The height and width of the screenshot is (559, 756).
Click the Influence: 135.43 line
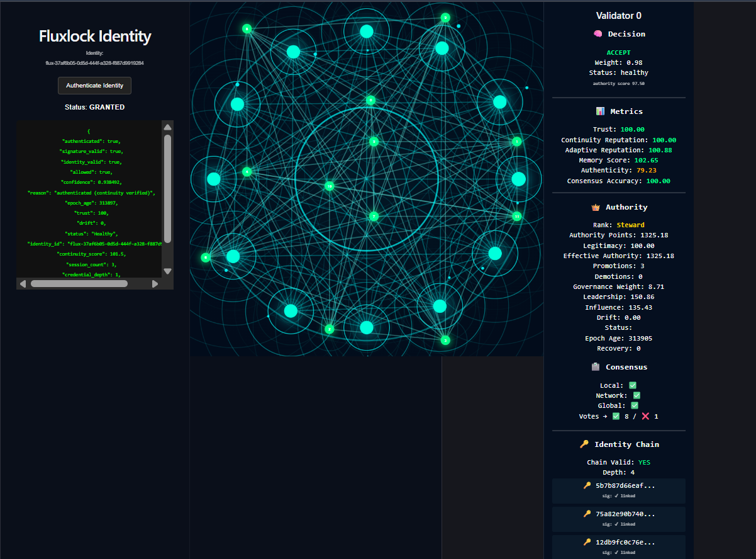619,308
